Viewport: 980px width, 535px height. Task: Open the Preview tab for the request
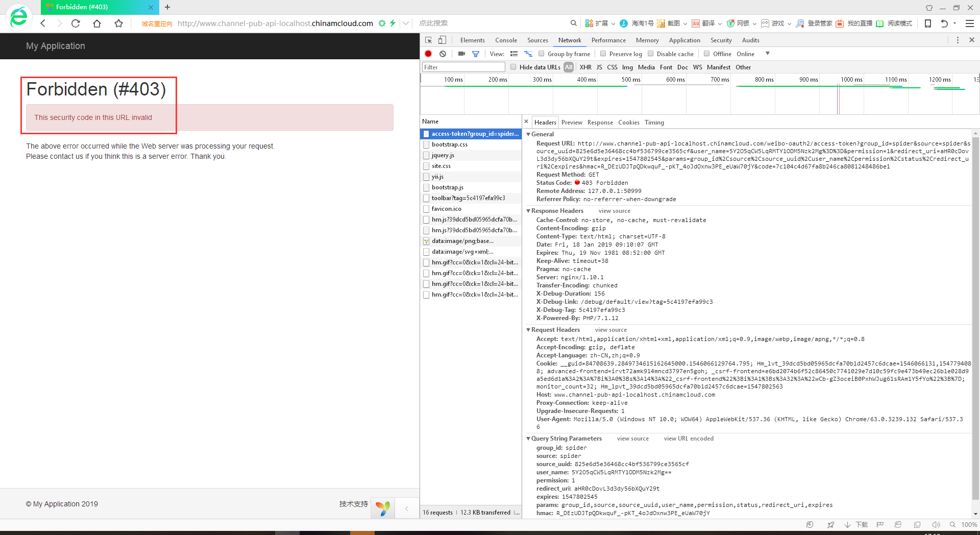point(571,122)
